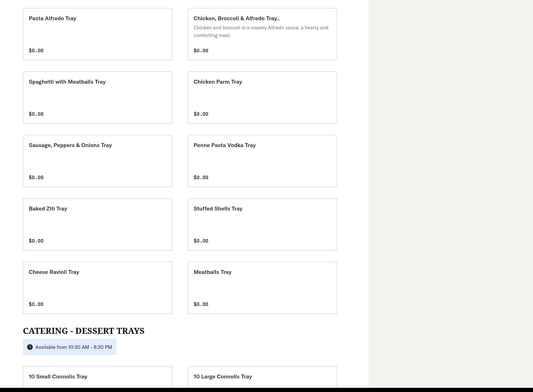This screenshot has height=392, width=533.
Task: Pick the Baked Ziti Tray item
Action: tap(98, 224)
